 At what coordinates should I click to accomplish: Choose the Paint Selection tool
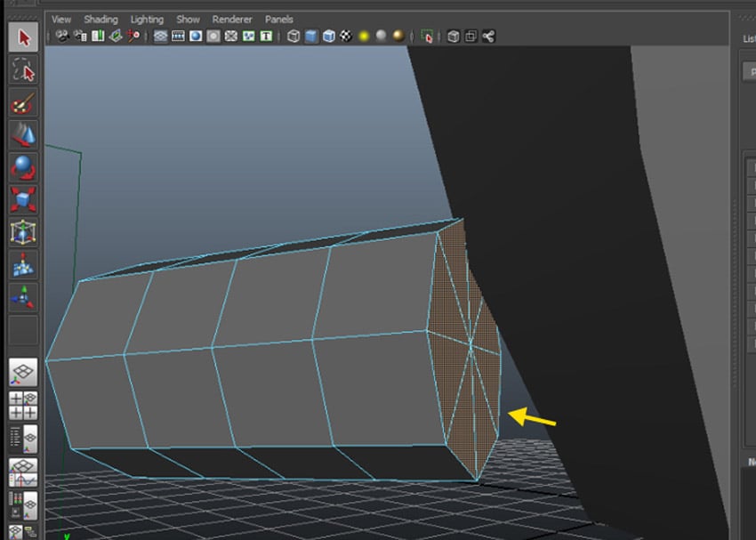(23, 103)
